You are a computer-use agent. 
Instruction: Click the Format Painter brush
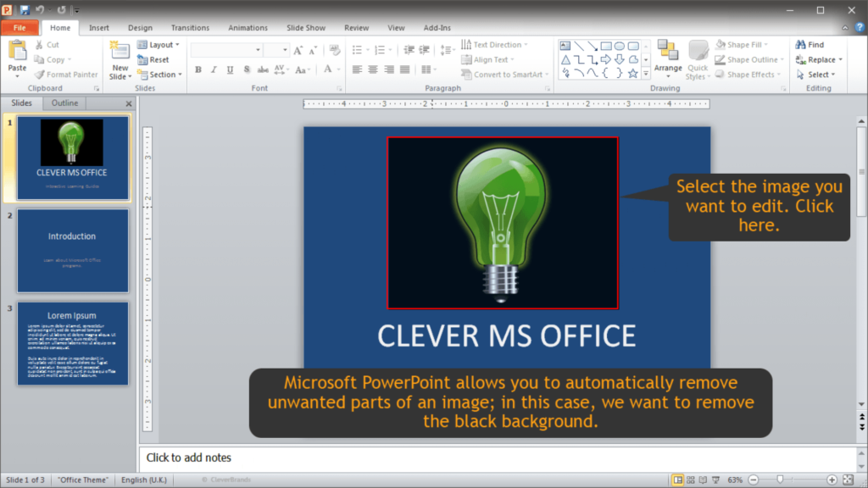39,75
